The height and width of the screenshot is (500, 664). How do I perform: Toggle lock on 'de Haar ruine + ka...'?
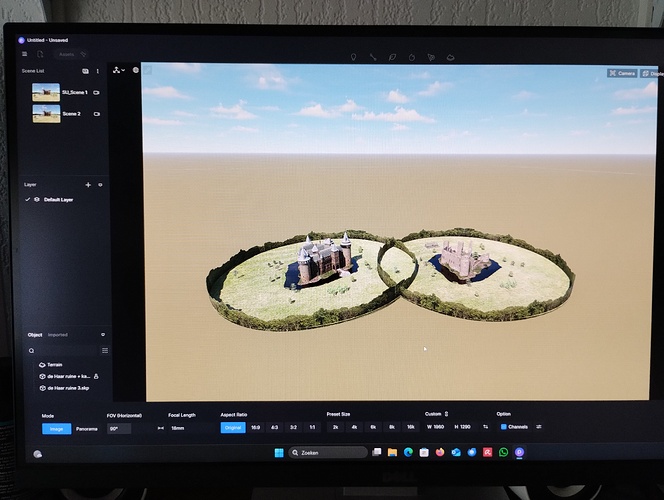pos(96,376)
